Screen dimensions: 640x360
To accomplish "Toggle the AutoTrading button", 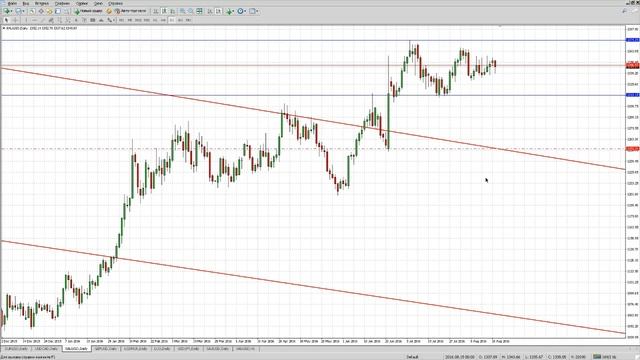I will (131, 11).
